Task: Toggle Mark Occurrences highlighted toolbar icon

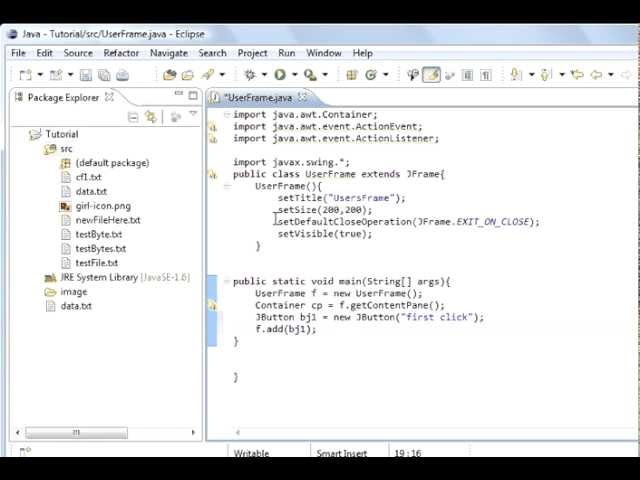Action: pyautogui.click(x=431, y=75)
